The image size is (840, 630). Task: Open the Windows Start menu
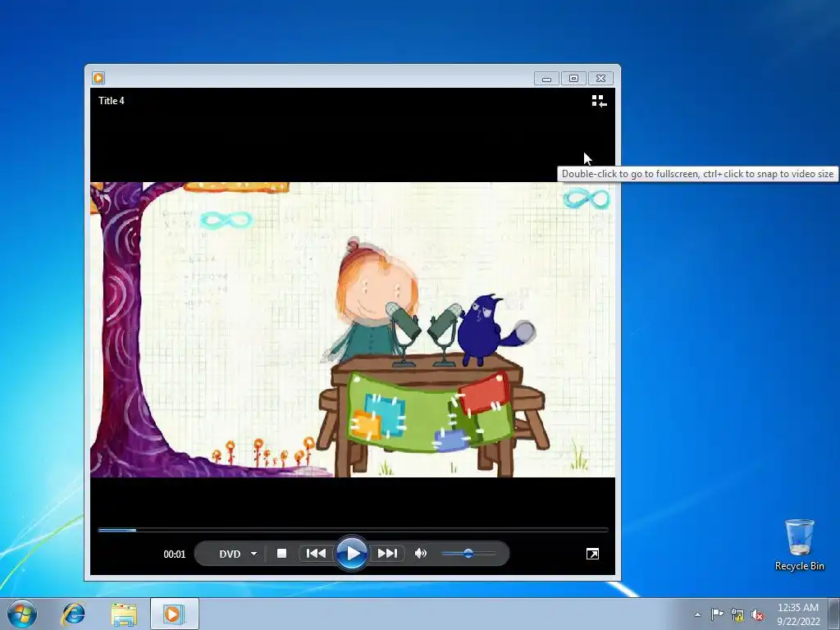coord(22,614)
